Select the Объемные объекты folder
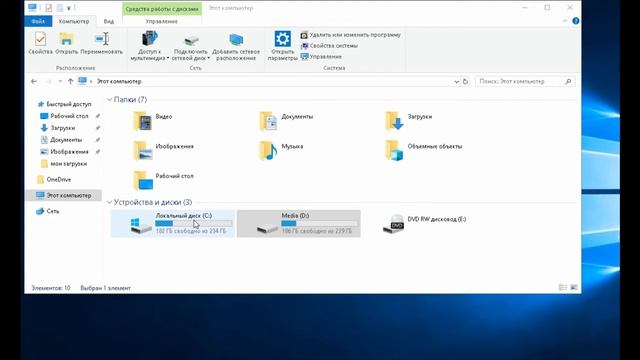 (424, 150)
